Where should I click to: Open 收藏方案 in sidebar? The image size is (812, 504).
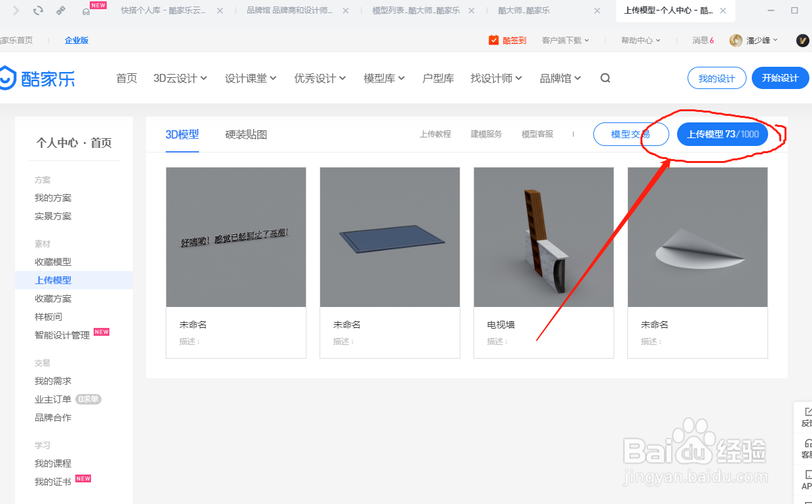point(53,298)
